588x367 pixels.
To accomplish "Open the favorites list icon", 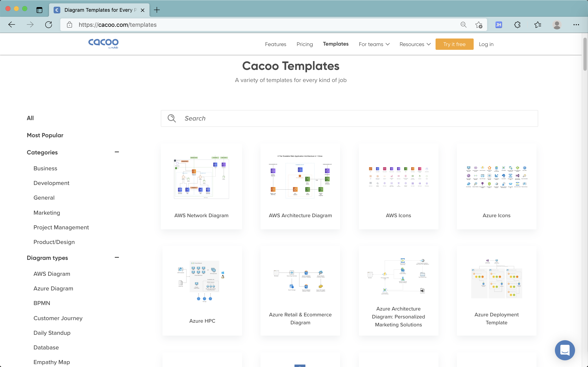I will pyautogui.click(x=538, y=24).
